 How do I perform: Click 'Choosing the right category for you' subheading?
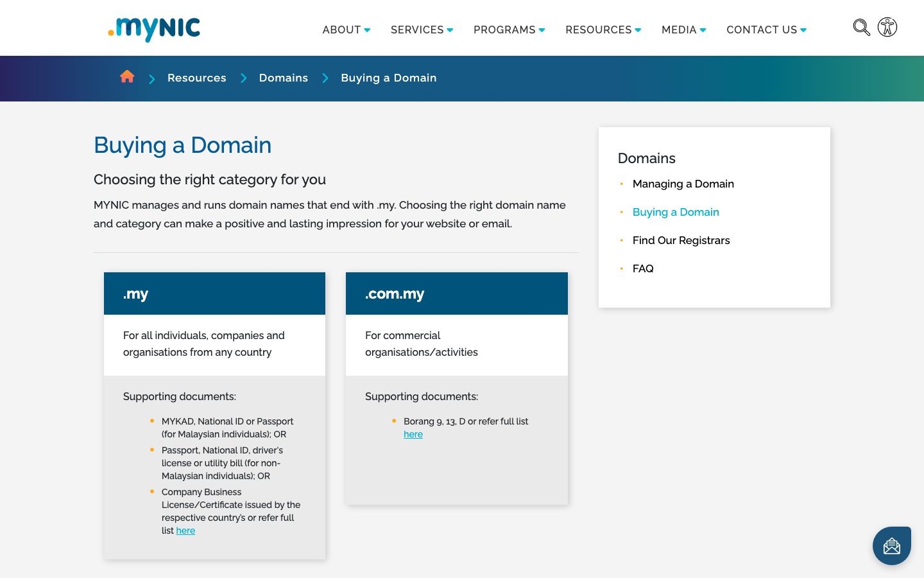(210, 179)
